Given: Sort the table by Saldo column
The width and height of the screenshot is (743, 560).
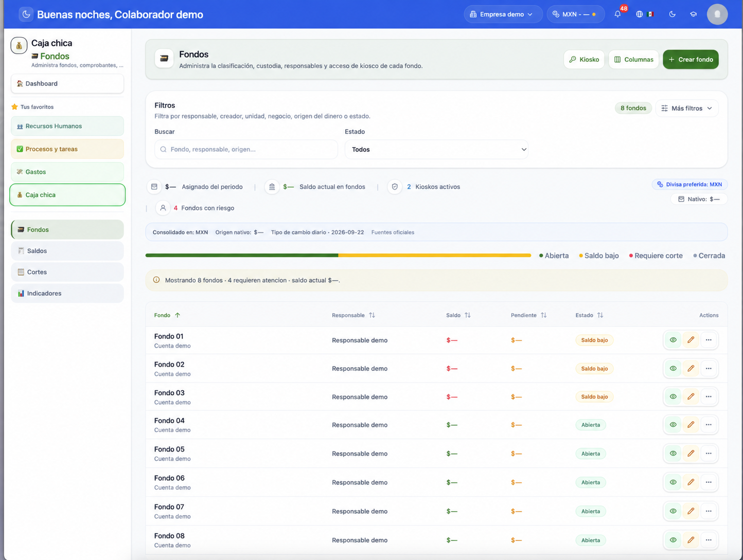Looking at the screenshot, I should [458, 315].
